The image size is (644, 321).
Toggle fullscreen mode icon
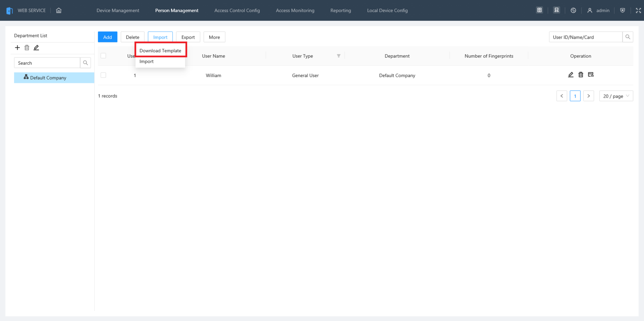(638, 10)
